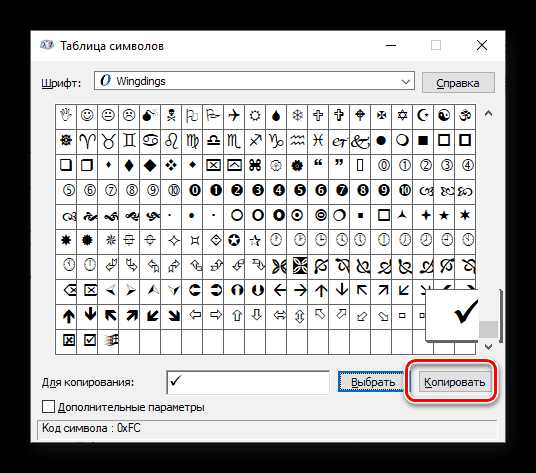Screen dimensions: 536x473
Task: Click the bomb symbol
Action: [x=150, y=116]
